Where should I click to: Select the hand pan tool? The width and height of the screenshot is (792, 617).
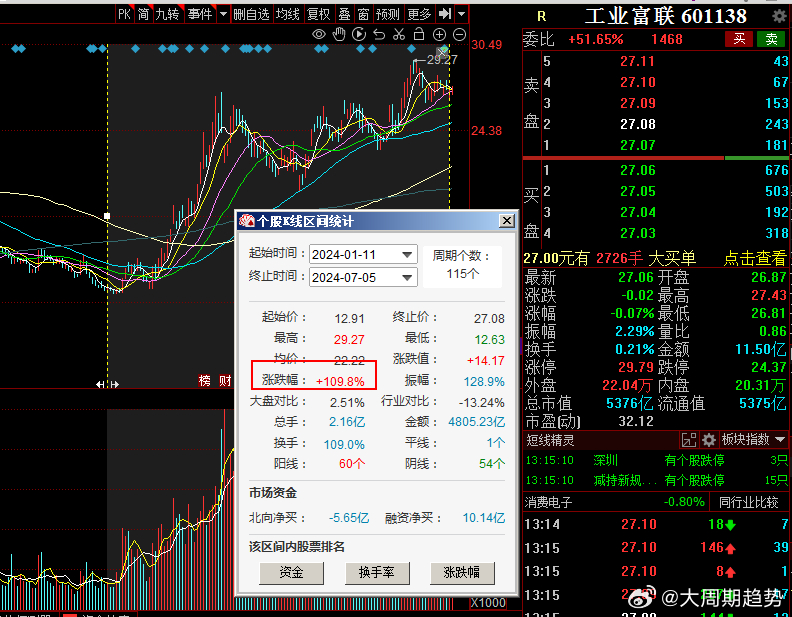[340, 35]
